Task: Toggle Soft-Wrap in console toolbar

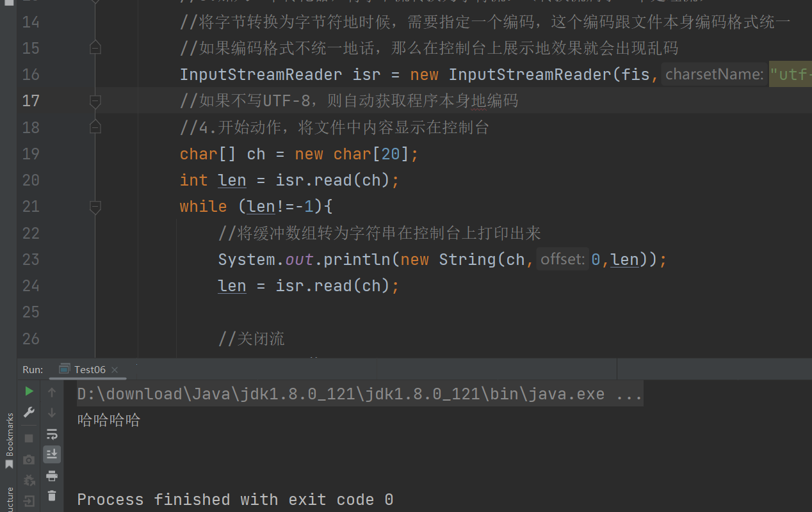Action: tap(52, 434)
